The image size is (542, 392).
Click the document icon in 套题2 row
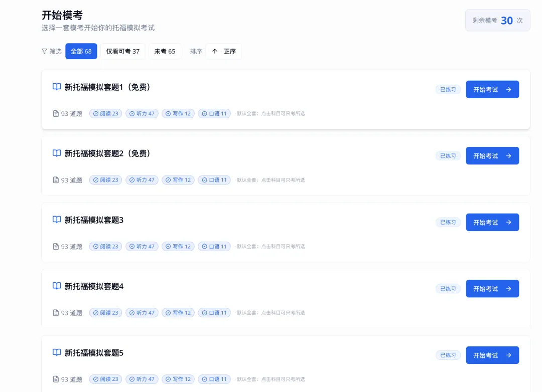click(56, 180)
